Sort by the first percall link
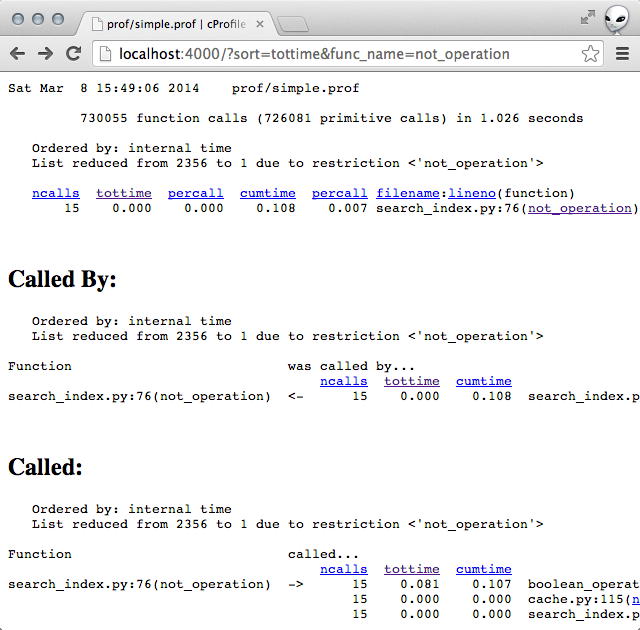Image resolution: width=640 pixels, height=630 pixels. (196, 193)
